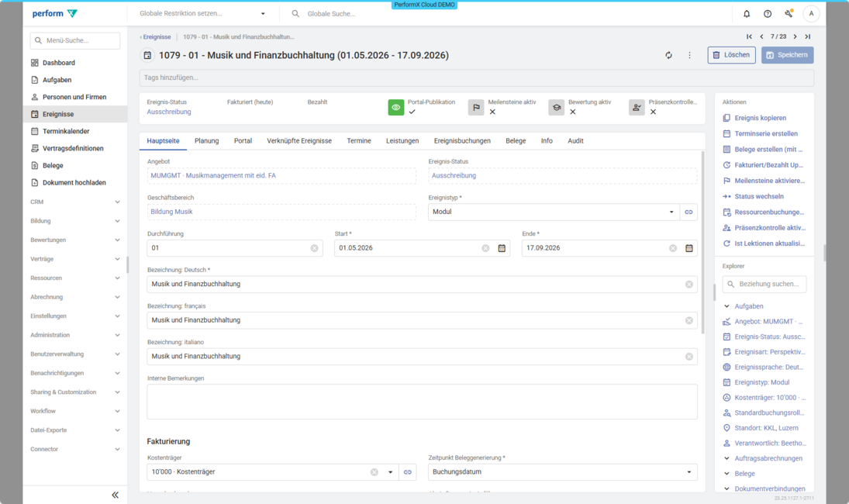Toggle the Portal-Publikation eye icon

(396, 108)
